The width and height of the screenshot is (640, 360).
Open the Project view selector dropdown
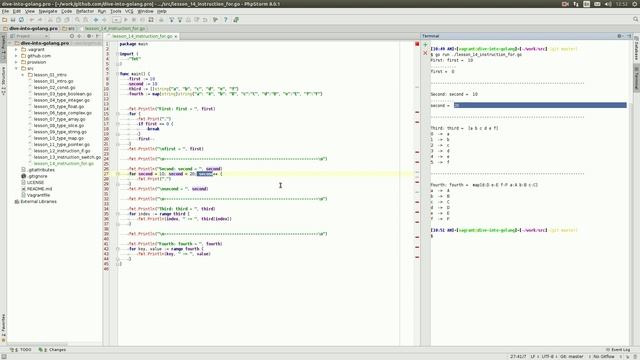(x=29, y=36)
